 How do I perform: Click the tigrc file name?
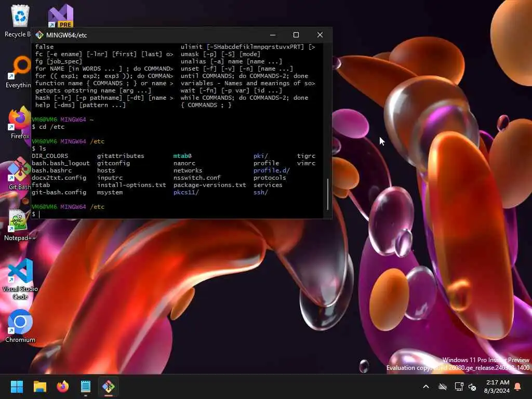tap(306, 156)
